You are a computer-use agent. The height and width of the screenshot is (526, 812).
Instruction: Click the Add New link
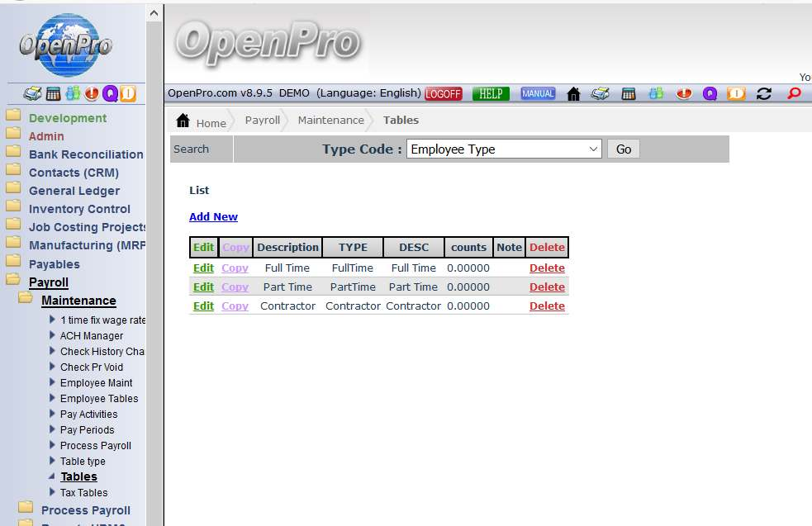click(213, 217)
